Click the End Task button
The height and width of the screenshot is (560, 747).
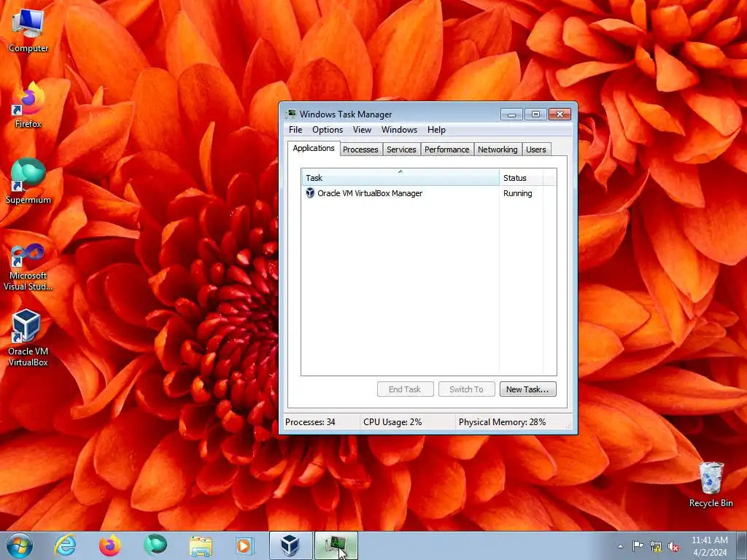405,389
